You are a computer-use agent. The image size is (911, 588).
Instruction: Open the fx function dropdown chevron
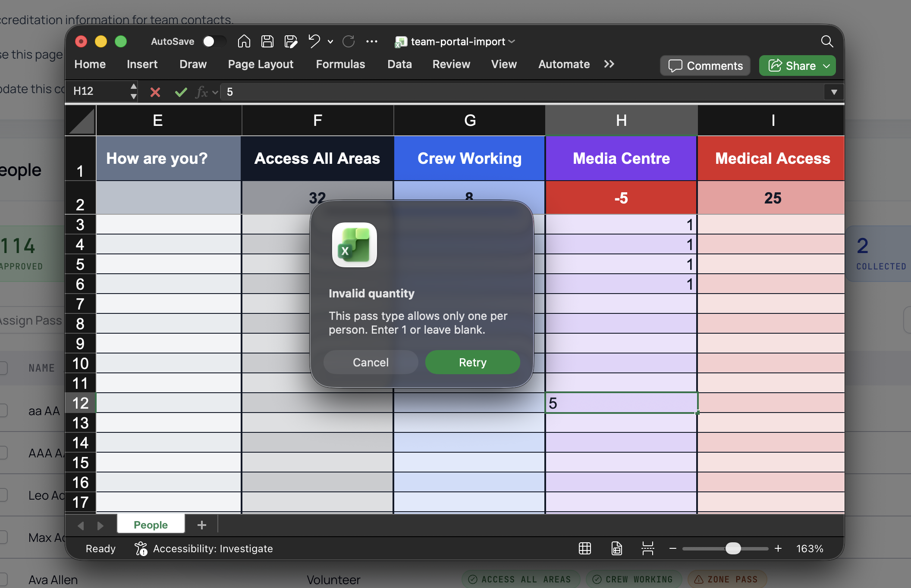click(215, 92)
